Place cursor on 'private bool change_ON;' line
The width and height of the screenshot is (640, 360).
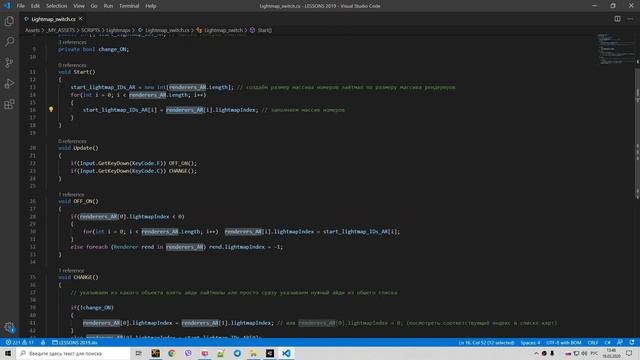point(93,49)
